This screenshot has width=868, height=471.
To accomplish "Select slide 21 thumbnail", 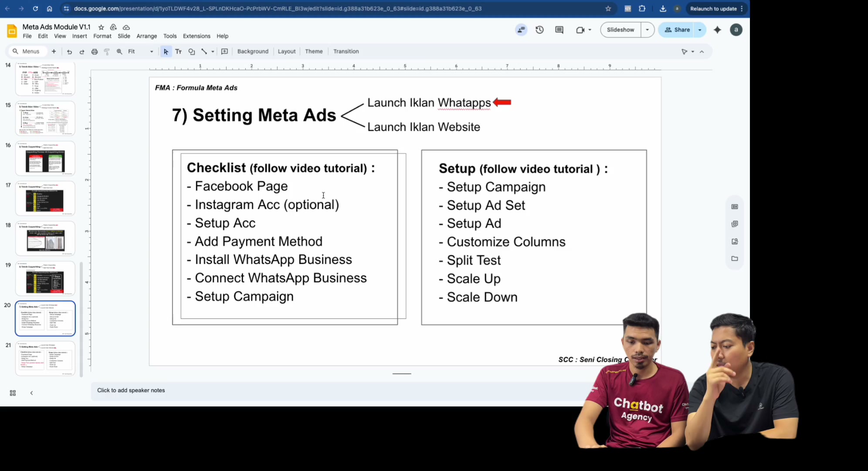I will click(x=45, y=358).
